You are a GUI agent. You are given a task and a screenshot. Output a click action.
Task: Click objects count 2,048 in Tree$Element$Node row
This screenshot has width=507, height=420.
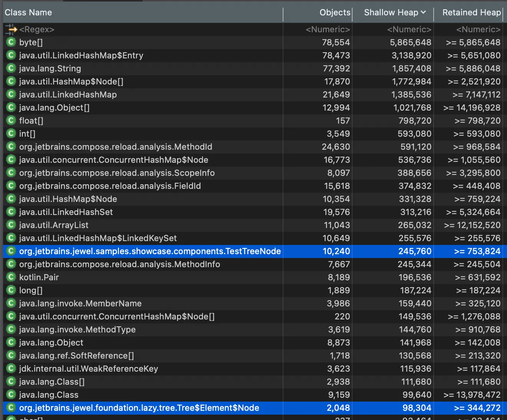click(338, 408)
